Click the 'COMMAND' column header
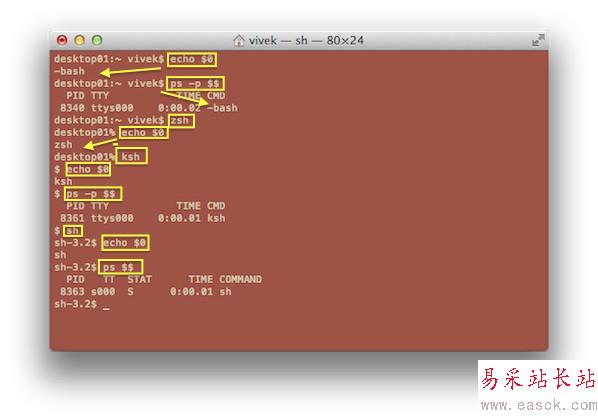This screenshot has width=598, height=420. tap(241, 280)
